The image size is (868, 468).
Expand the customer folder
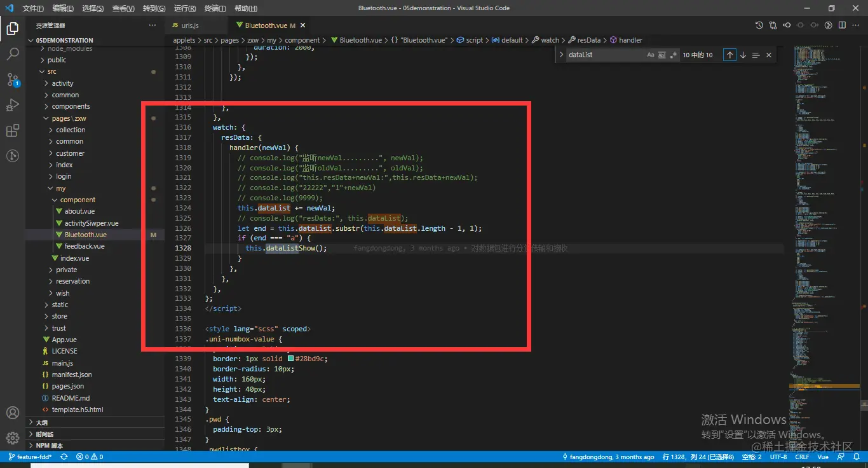95,153
